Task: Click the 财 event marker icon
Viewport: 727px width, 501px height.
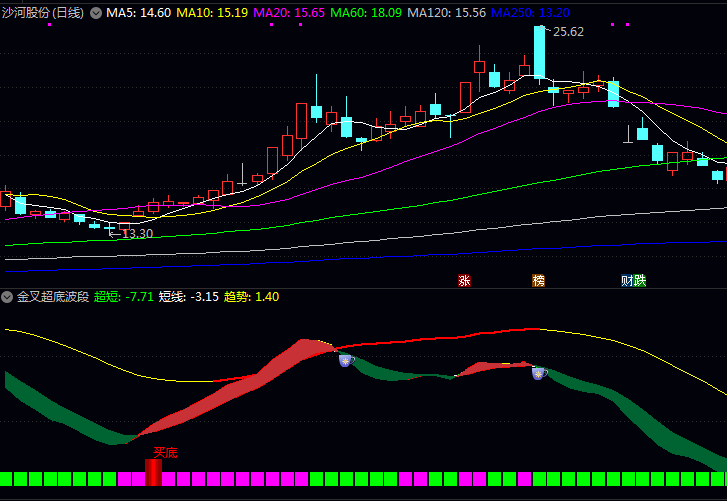Action: coord(627,281)
